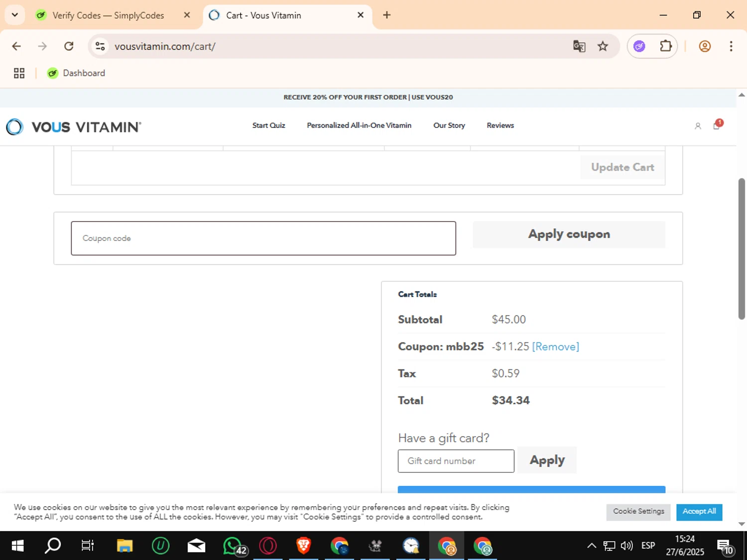Focus the Gift card number field
Screen dimensions: 747x560
(x=456, y=461)
